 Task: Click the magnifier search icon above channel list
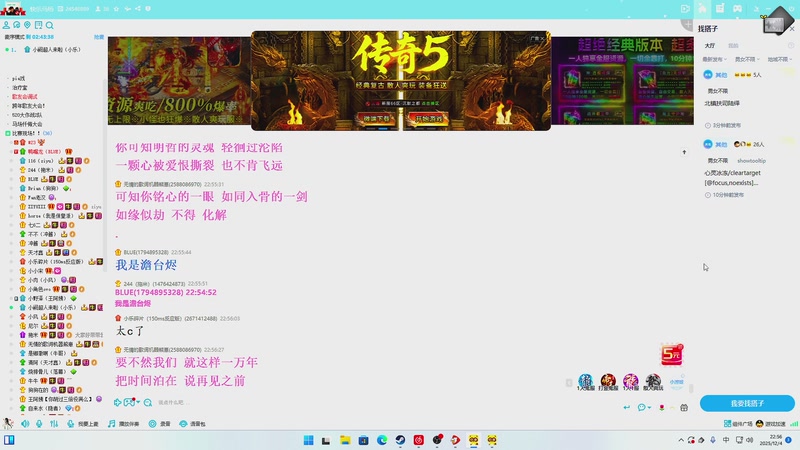(49, 25)
